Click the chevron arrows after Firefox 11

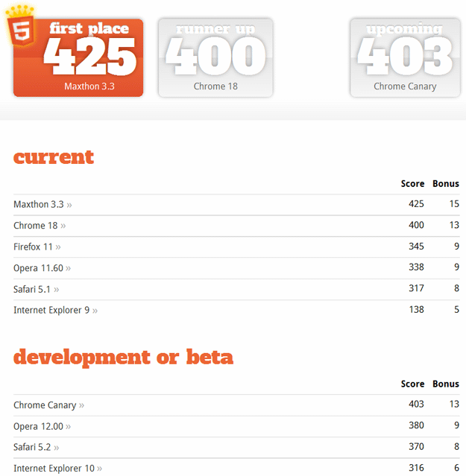(x=58, y=247)
